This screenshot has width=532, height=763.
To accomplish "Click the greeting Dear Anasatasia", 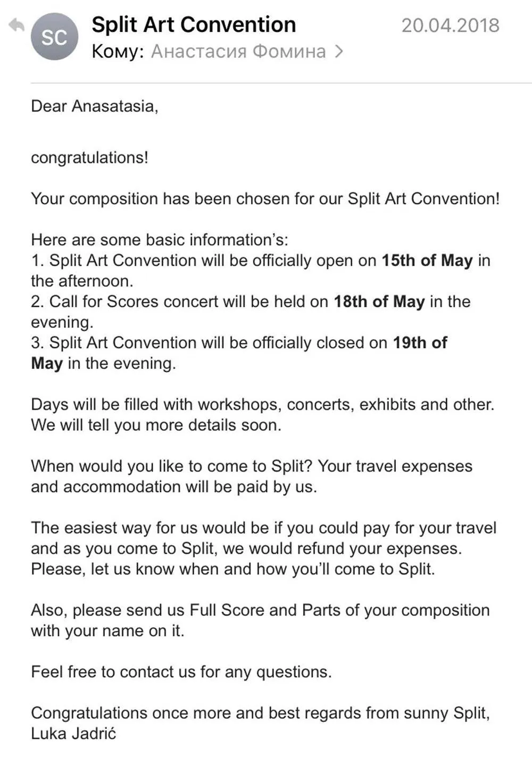I will point(95,106).
